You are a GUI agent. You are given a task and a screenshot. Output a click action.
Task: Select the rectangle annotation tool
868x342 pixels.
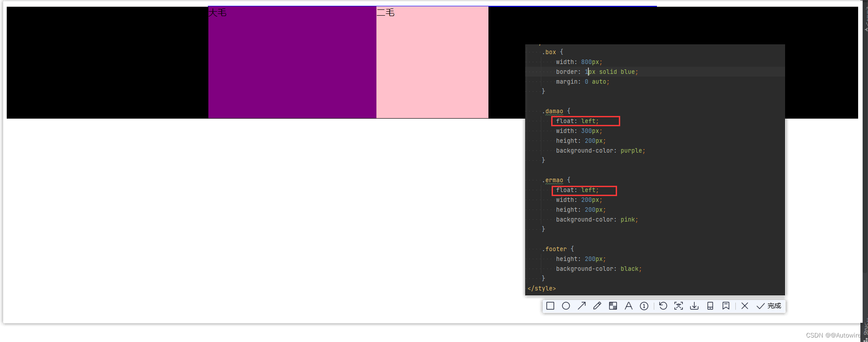[550, 306]
